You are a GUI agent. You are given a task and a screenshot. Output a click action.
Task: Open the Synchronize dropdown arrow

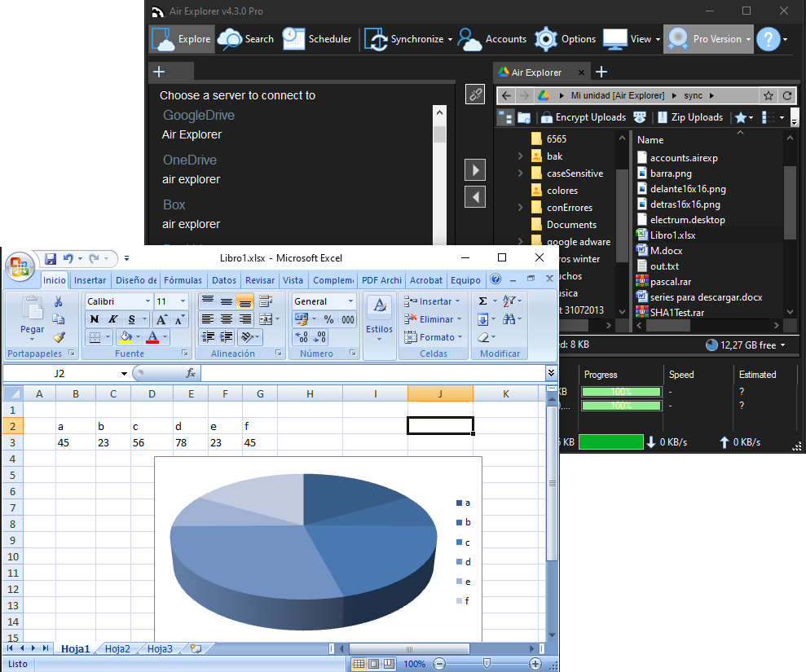click(x=451, y=40)
